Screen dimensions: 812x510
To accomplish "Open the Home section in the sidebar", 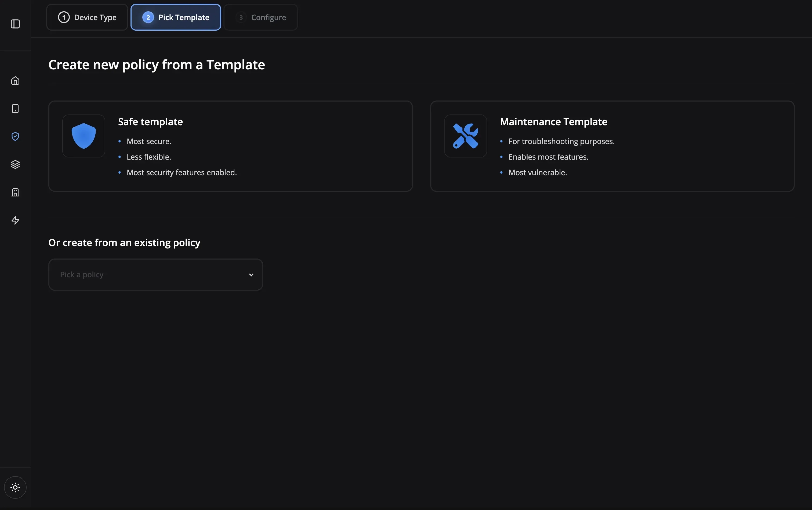I will pos(15,80).
